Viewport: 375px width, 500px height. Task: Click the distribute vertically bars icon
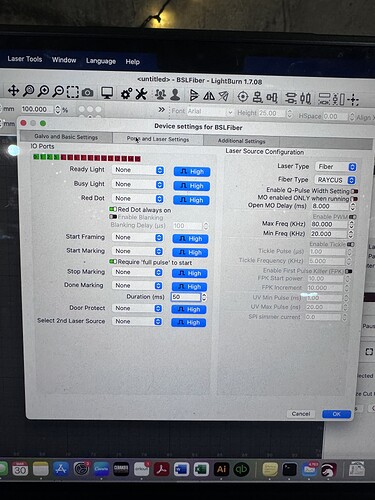click(305, 99)
